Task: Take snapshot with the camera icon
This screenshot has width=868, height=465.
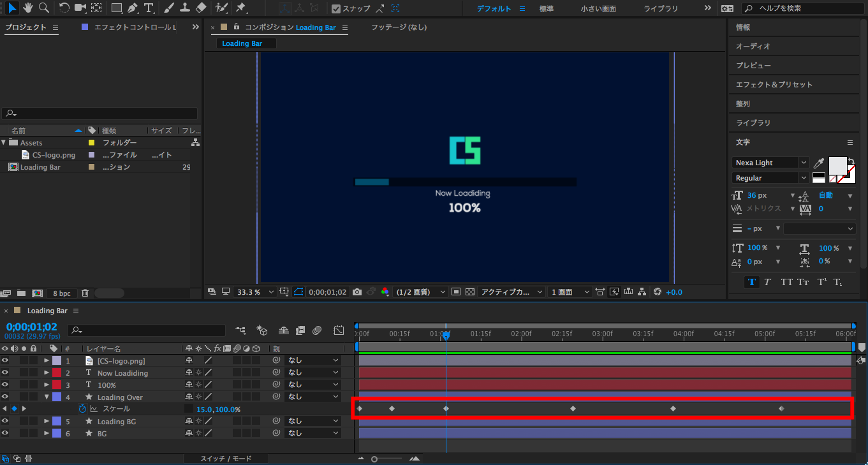Action: 357,292
